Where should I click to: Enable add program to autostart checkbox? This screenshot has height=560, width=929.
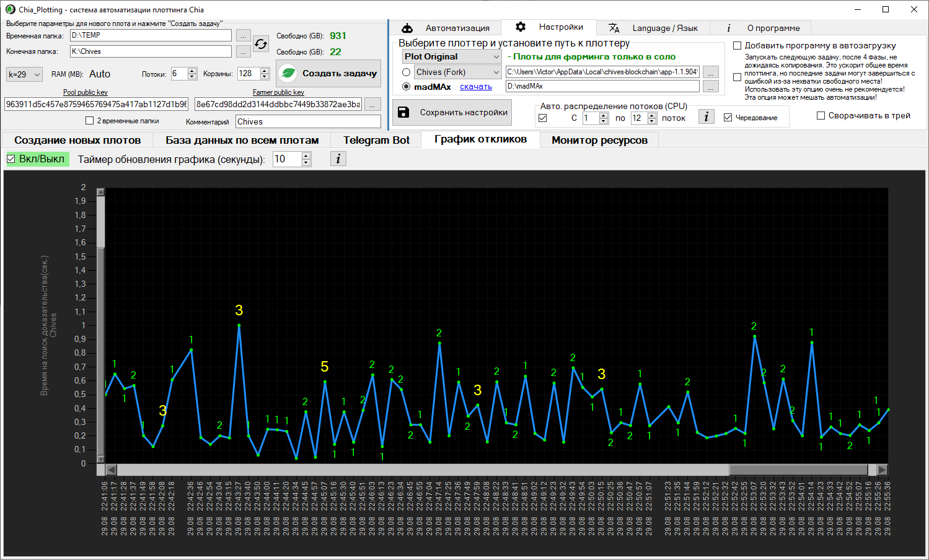737,46
